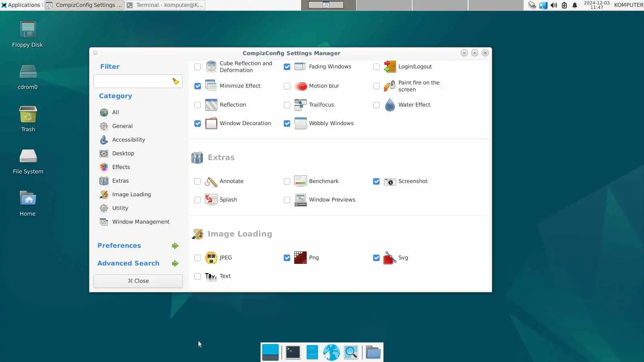Enable the Reflection checkbox
Screen dimensions: 644x362
(x=198, y=105)
